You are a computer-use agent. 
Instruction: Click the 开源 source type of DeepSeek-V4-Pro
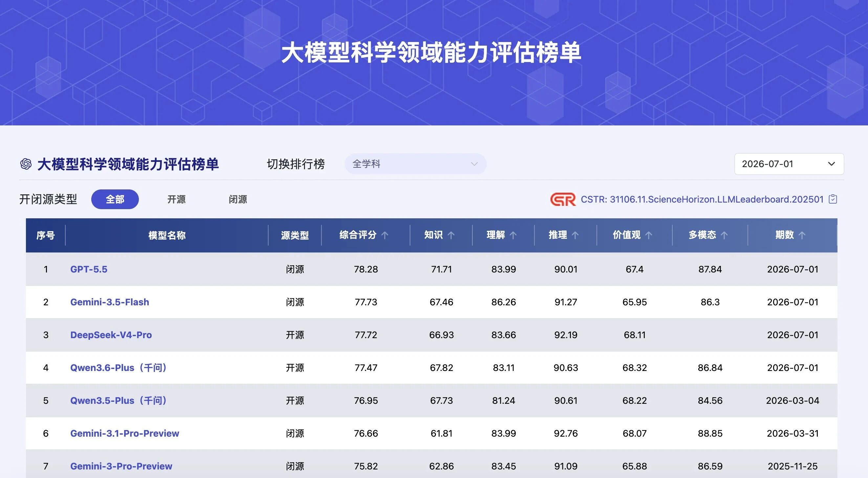point(295,335)
